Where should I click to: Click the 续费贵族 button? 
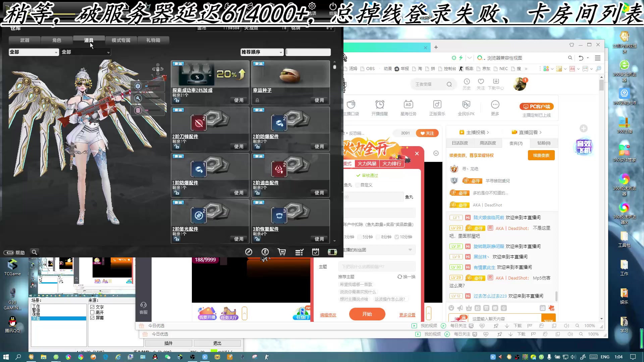pyautogui.click(x=541, y=155)
